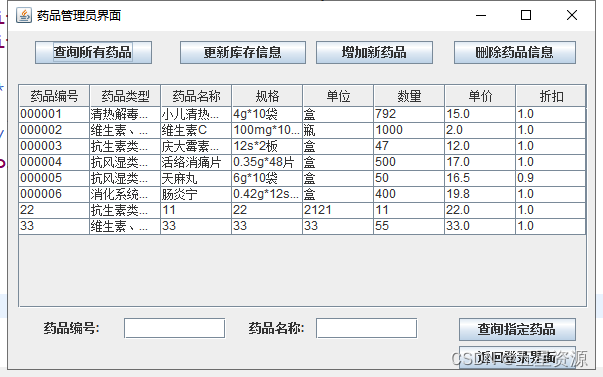Select the 单位 column header
Viewport: 603px width, 377px height.
(x=338, y=96)
